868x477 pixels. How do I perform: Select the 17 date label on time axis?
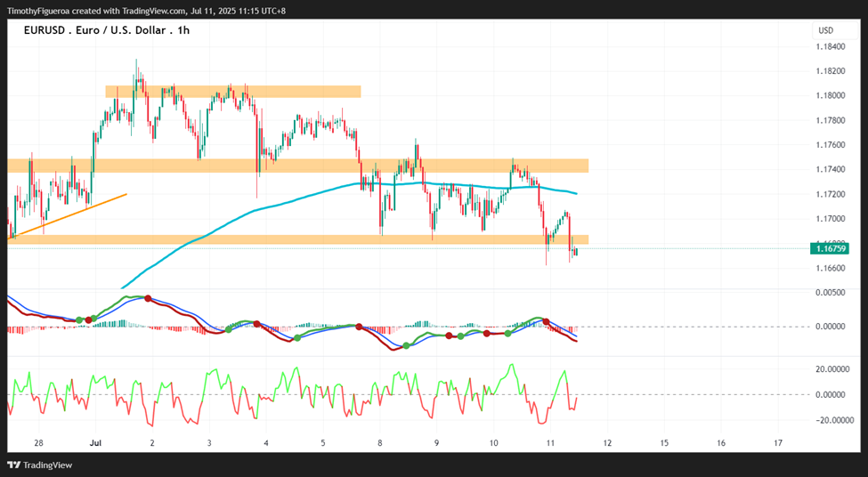[778, 443]
